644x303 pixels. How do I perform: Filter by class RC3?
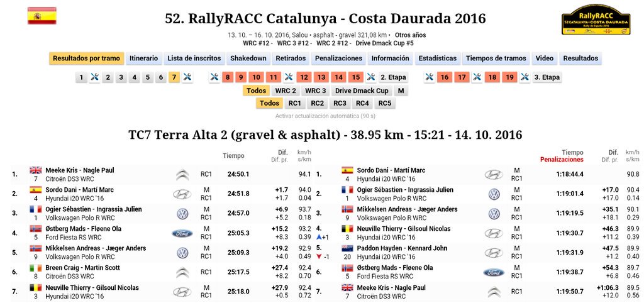tap(340, 103)
